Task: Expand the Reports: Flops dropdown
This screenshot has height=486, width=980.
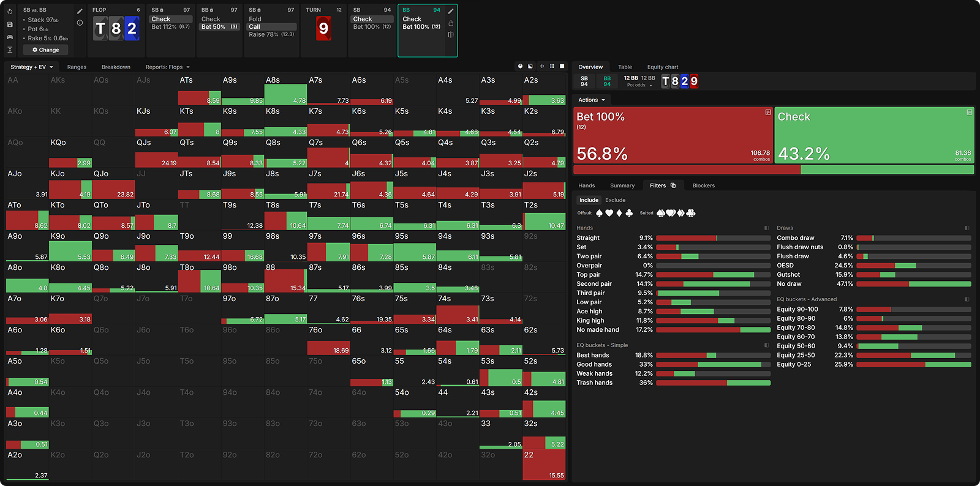Action: click(167, 67)
